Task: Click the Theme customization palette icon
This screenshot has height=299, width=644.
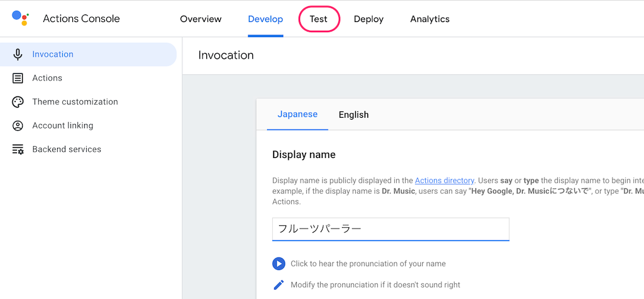Action: pos(18,102)
